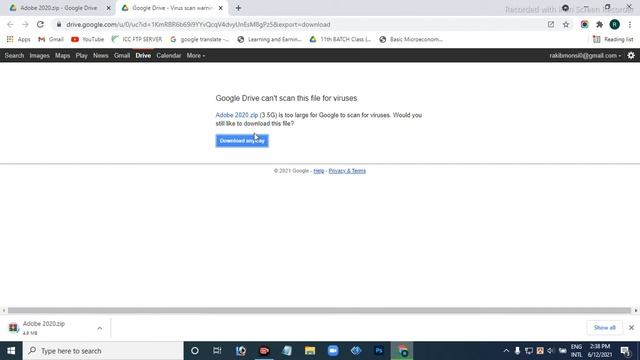Open the notification center

tap(625, 351)
